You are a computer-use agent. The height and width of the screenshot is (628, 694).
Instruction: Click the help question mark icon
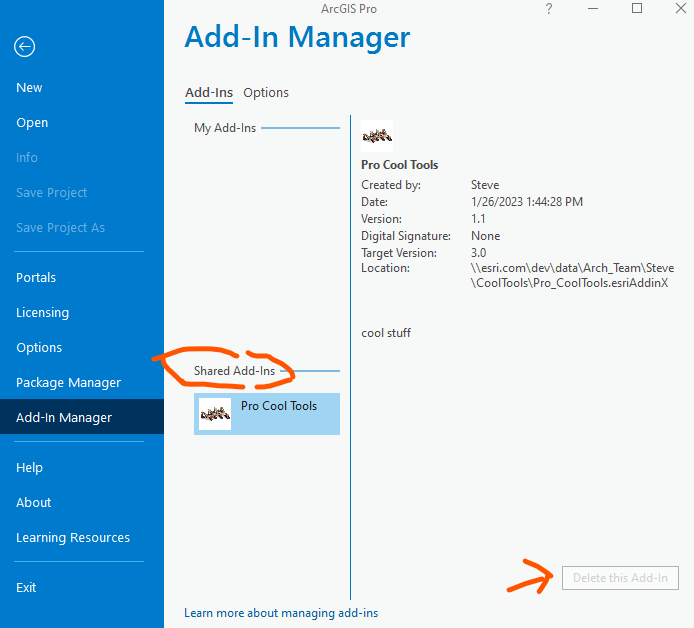point(549,8)
